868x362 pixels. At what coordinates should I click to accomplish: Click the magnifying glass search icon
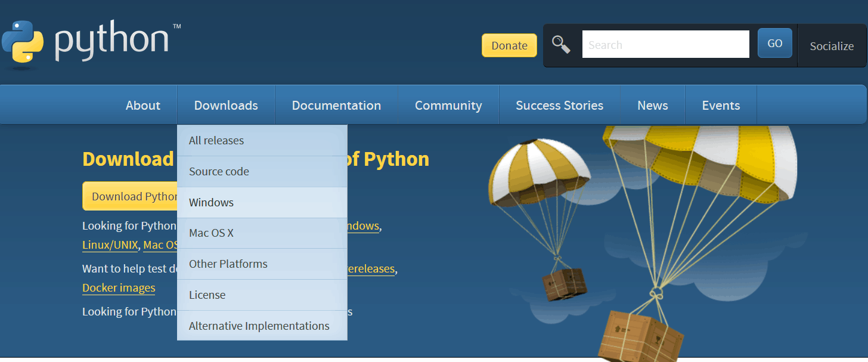561,44
